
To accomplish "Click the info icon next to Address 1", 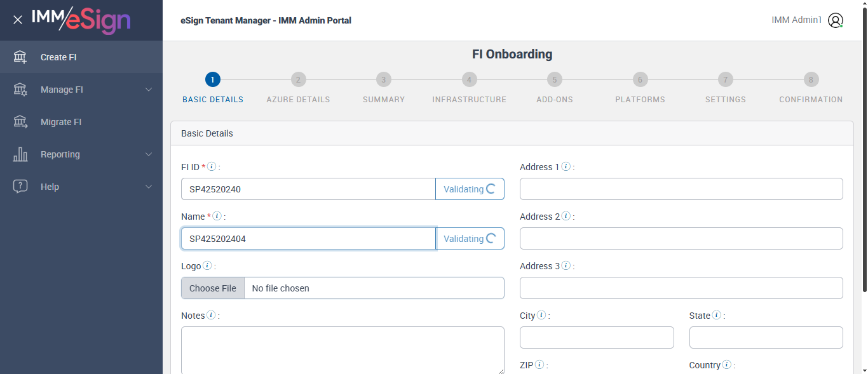I will pos(566,167).
